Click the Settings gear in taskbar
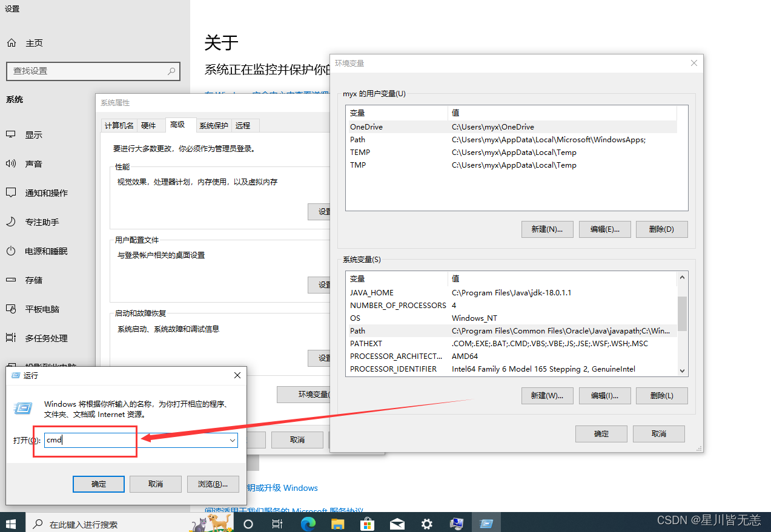This screenshot has height=532, width=771. (x=427, y=524)
